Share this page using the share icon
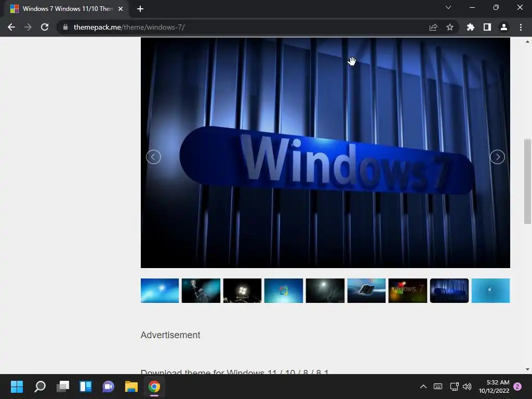 click(x=433, y=27)
